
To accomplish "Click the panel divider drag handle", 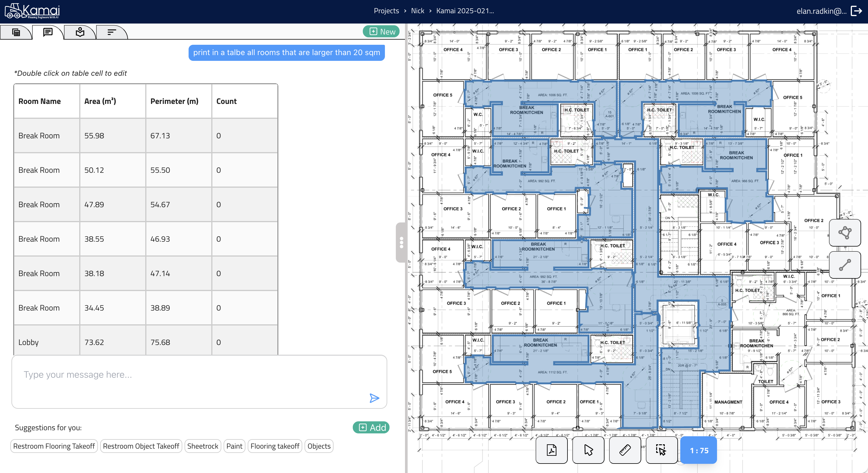I will (401, 243).
